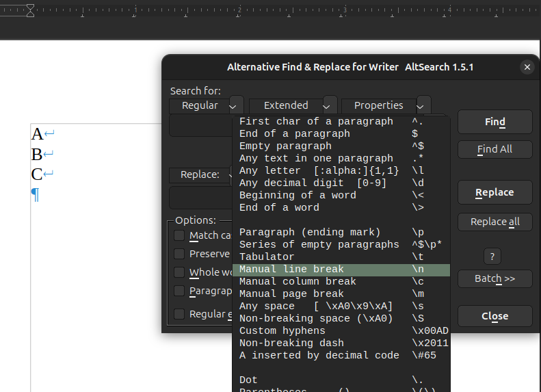Click the letter A in the document
The width and height of the screenshot is (541, 392).
coord(37,134)
